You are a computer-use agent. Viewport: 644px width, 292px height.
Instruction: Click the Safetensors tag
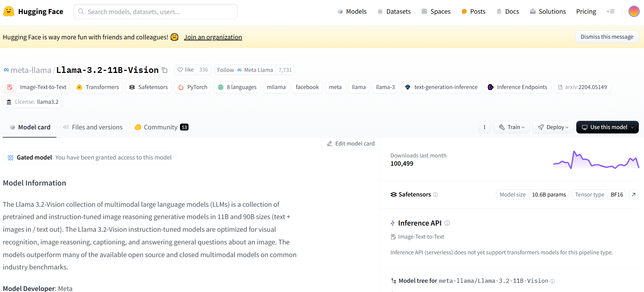(x=148, y=87)
